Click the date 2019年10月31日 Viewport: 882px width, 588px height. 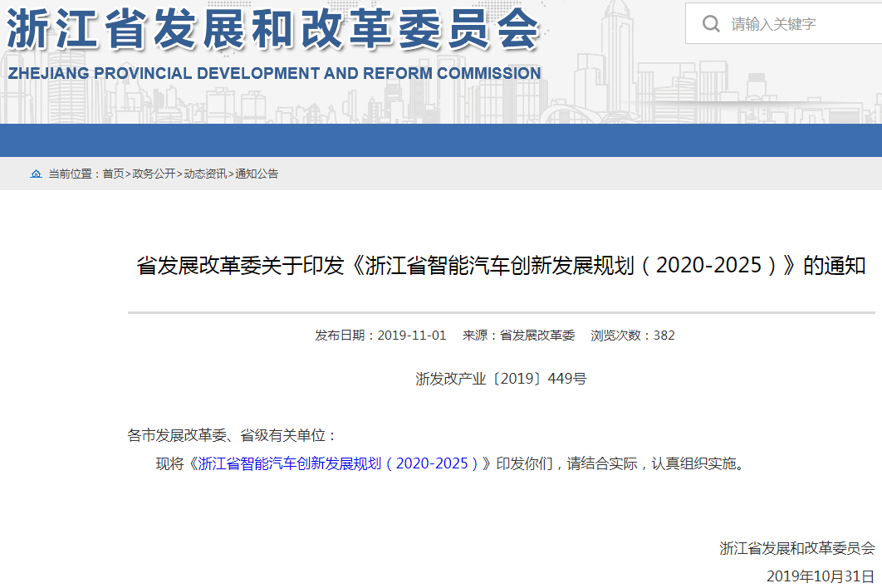(821, 576)
